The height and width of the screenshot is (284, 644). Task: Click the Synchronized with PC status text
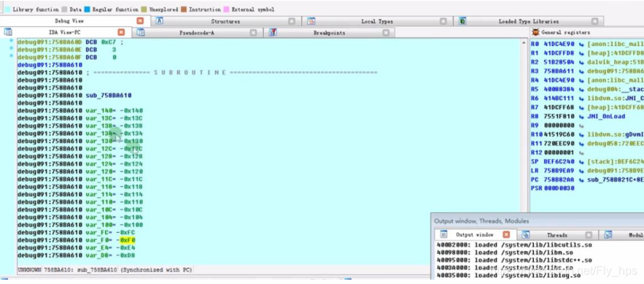click(x=155, y=270)
